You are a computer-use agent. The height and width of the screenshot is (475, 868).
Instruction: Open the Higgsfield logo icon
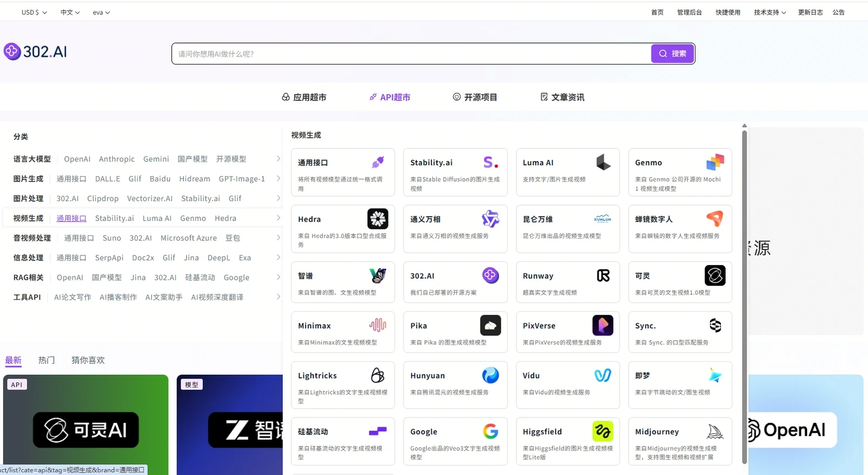[x=603, y=432]
